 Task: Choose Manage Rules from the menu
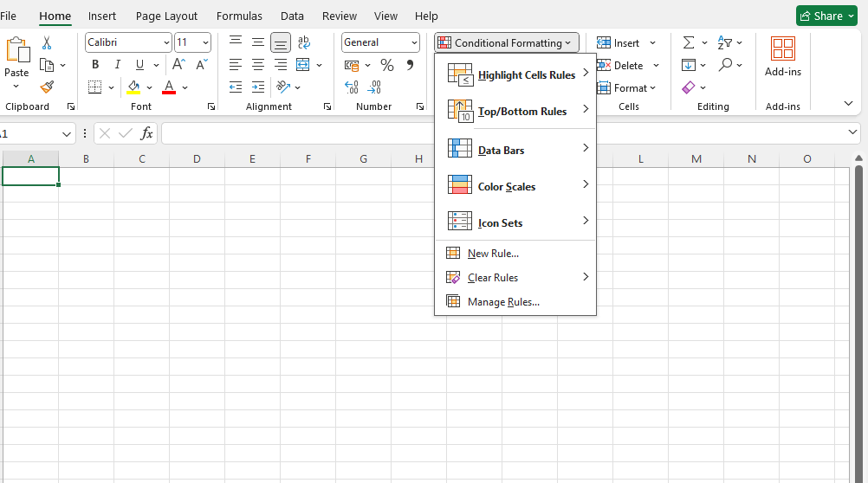[x=503, y=302]
